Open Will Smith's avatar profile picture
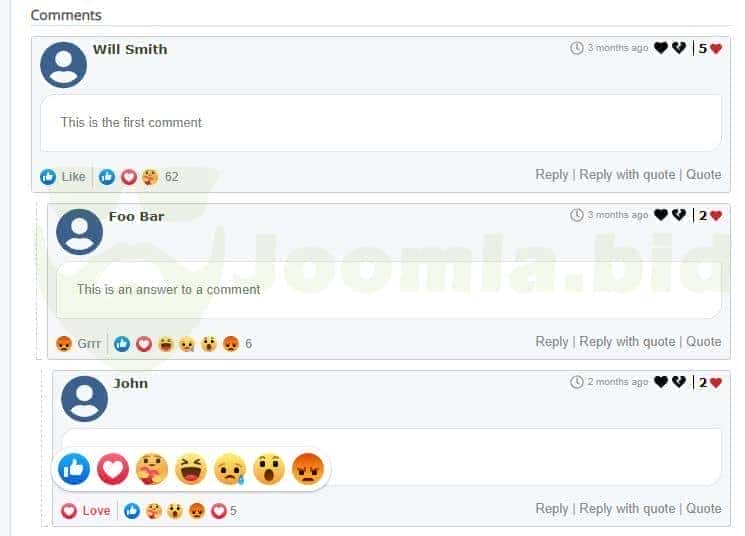This screenshot has width=745, height=536. [63, 65]
